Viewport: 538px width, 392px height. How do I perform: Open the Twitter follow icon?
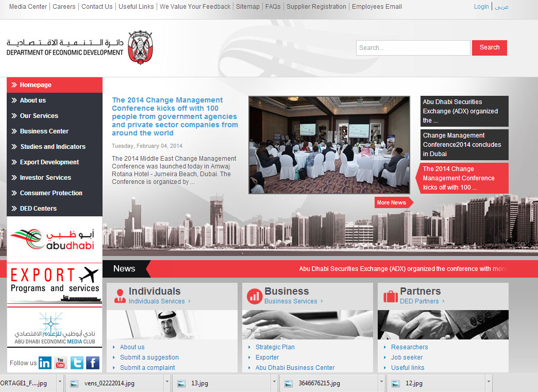pos(77,363)
